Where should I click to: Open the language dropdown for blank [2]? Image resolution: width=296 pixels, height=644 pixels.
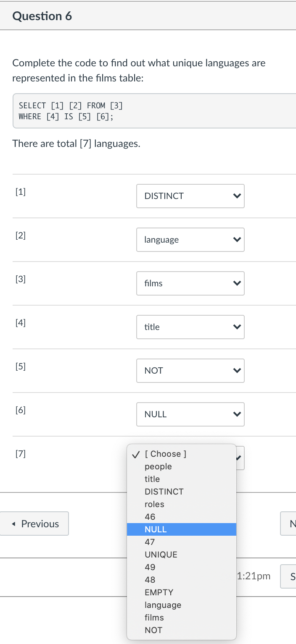190,240
